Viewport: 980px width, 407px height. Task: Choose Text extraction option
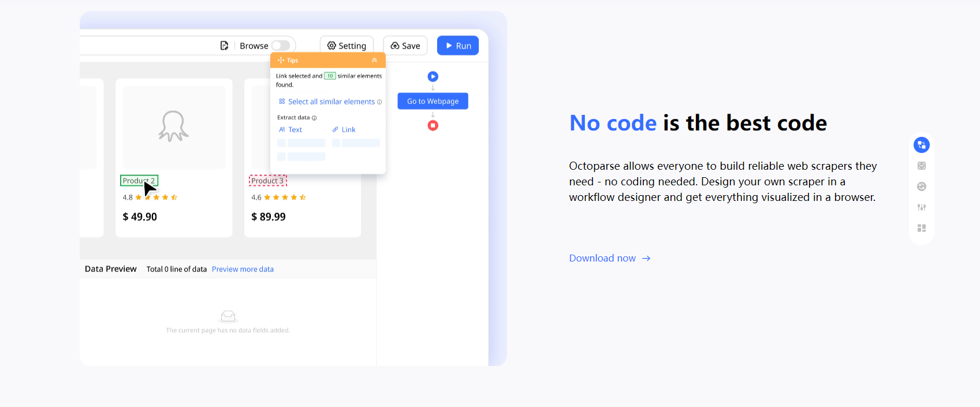[x=290, y=130]
